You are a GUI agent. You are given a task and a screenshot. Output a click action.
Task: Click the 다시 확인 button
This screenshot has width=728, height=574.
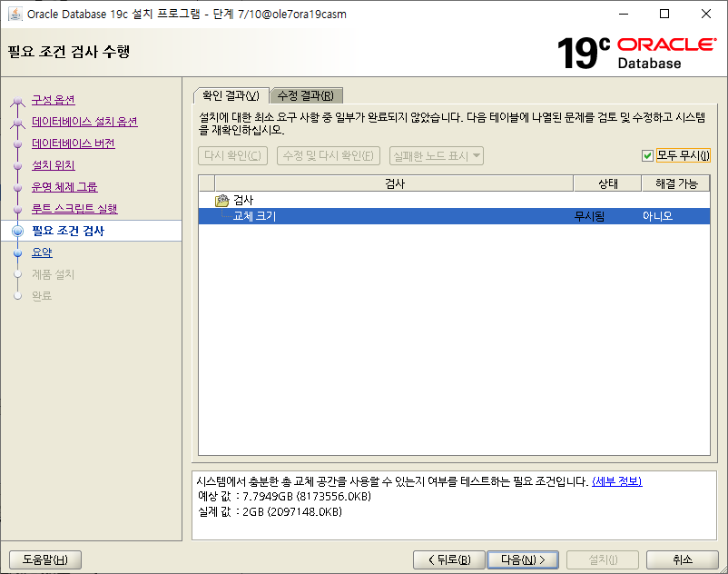[x=232, y=155]
